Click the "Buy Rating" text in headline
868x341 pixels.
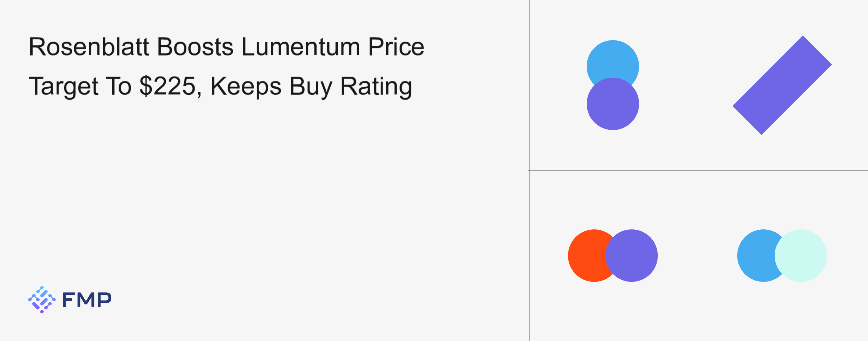click(x=350, y=86)
